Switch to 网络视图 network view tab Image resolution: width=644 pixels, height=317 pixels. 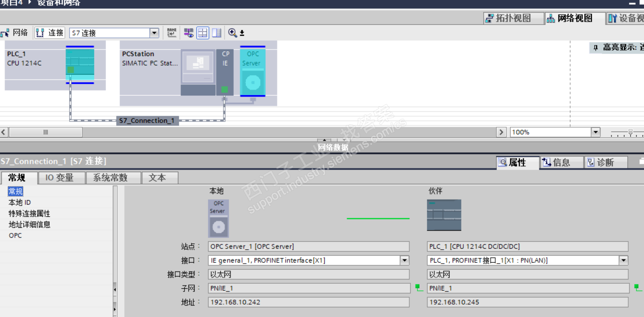[575, 18]
